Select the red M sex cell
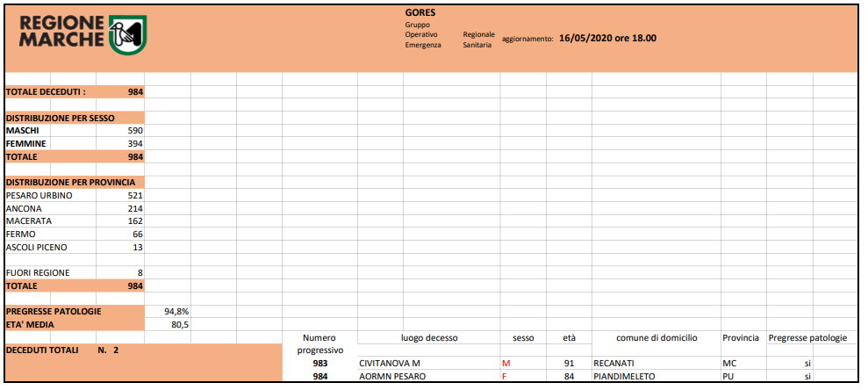Image resolution: width=868 pixels, height=390 pixels. click(505, 364)
